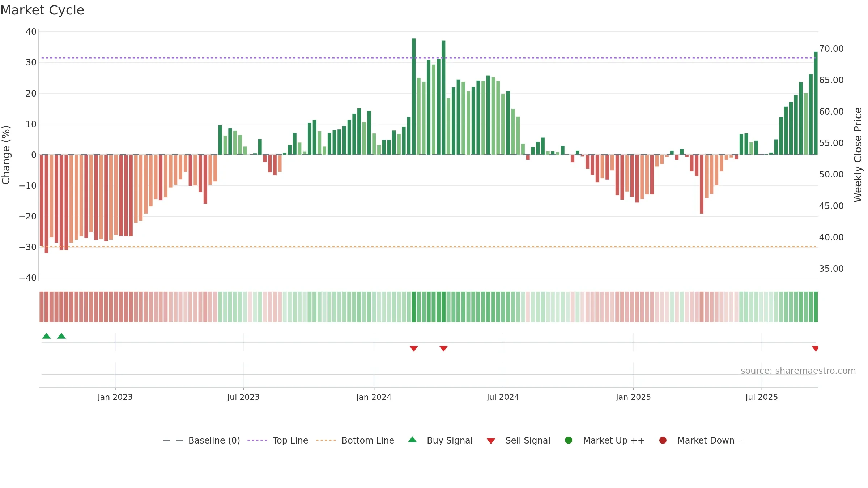Screen dimensions: 868x488
Task: Click the first red sell marker in early 2024
Action: (414, 348)
